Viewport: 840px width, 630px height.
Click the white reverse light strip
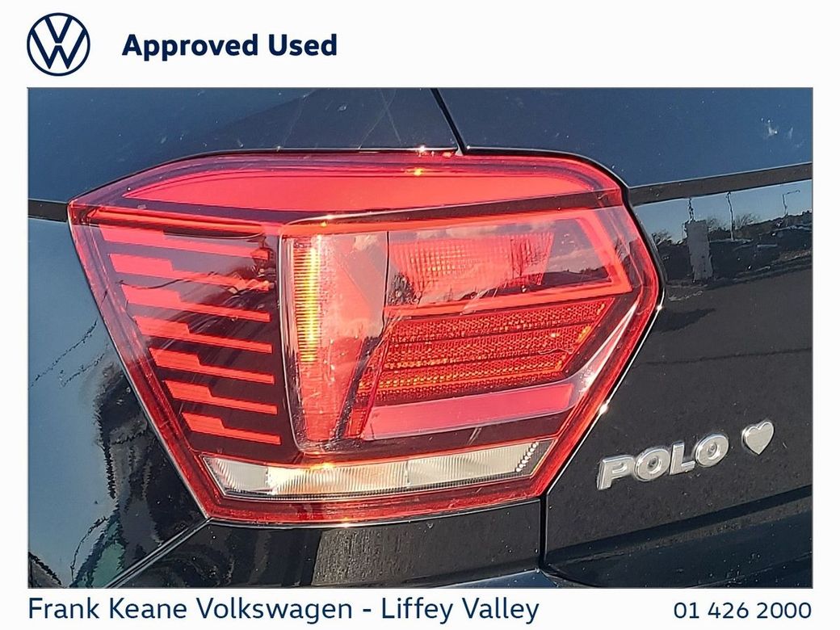pos(376,468)
